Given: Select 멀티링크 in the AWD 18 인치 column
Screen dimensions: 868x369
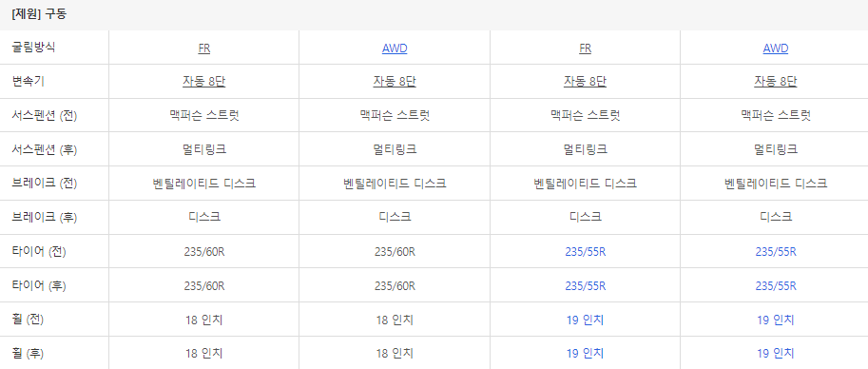Looking at the screenshot, I should pyautogui.click(x=395, y=149).
